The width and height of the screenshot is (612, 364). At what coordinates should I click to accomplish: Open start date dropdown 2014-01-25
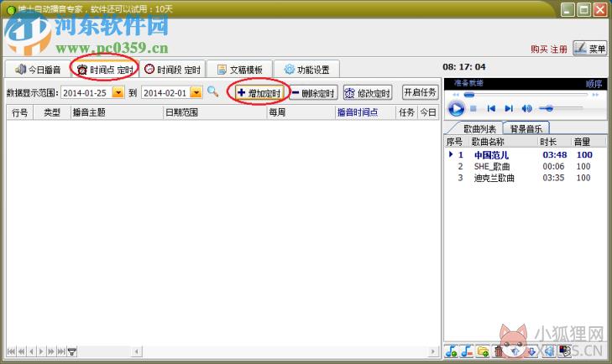click(x=118, y=92)
